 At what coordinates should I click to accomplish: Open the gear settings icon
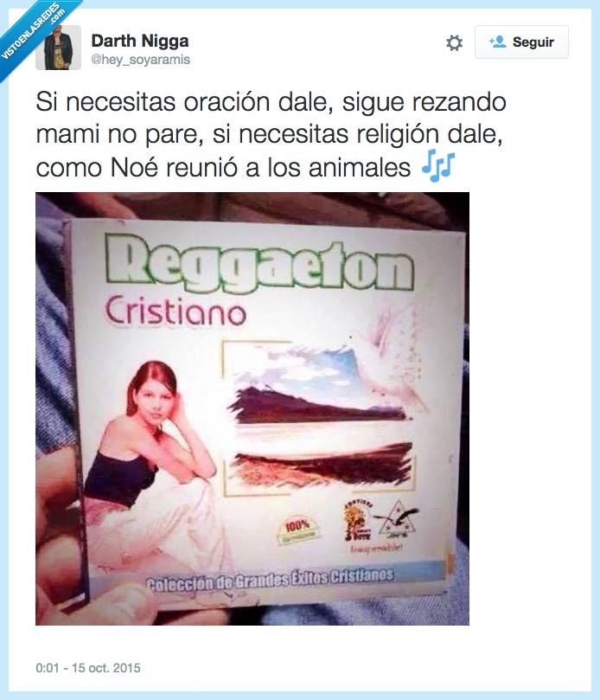454,43
